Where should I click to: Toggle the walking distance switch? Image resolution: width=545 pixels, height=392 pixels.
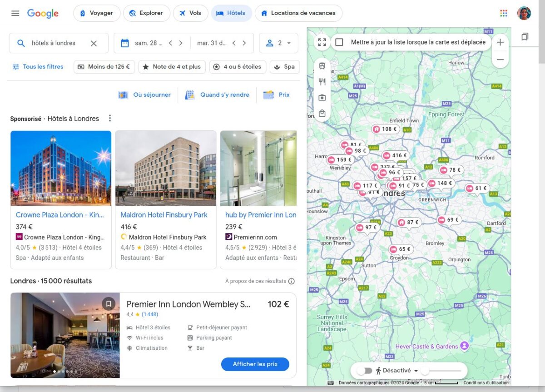pyautogui.click(x=364, y=371)
